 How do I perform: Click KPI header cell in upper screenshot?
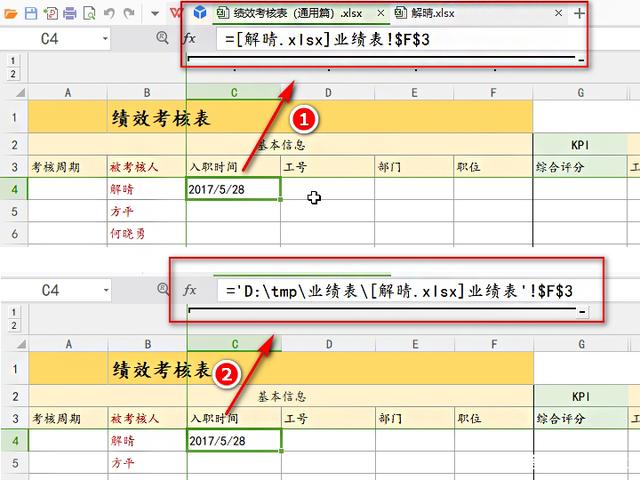pos(580,144)
